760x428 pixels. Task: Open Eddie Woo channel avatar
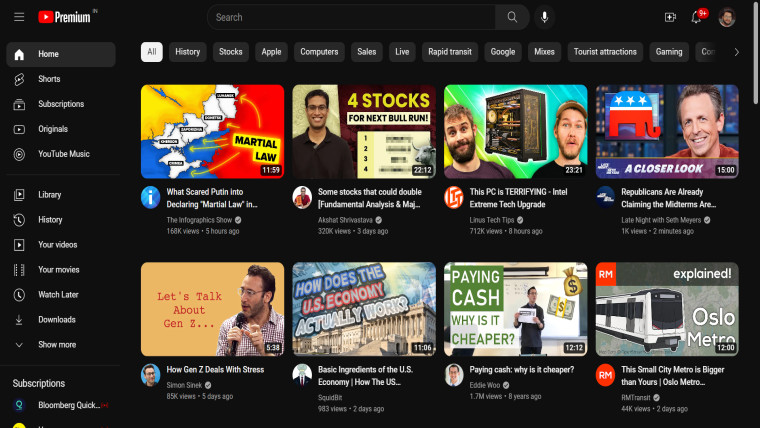point(454,375)
